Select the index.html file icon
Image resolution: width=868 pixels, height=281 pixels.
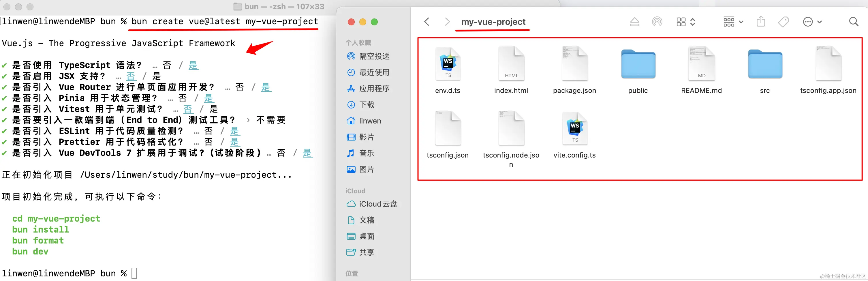click(x=511, y=64)
